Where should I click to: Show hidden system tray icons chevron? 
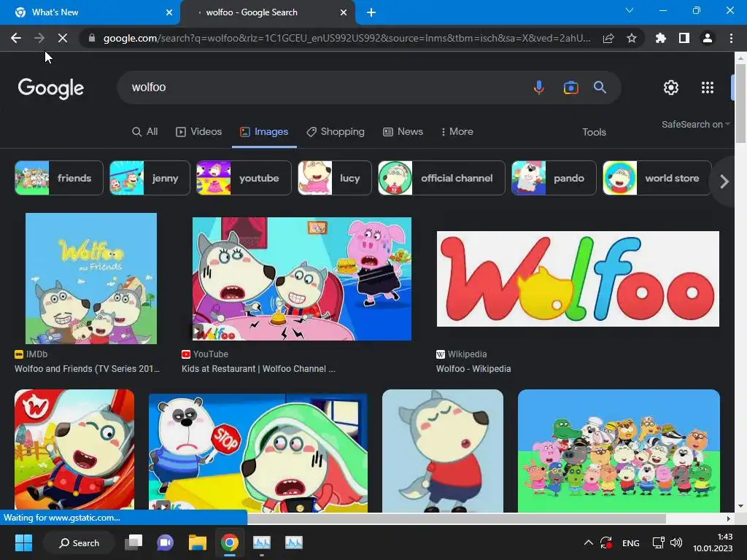coord(589,542)
